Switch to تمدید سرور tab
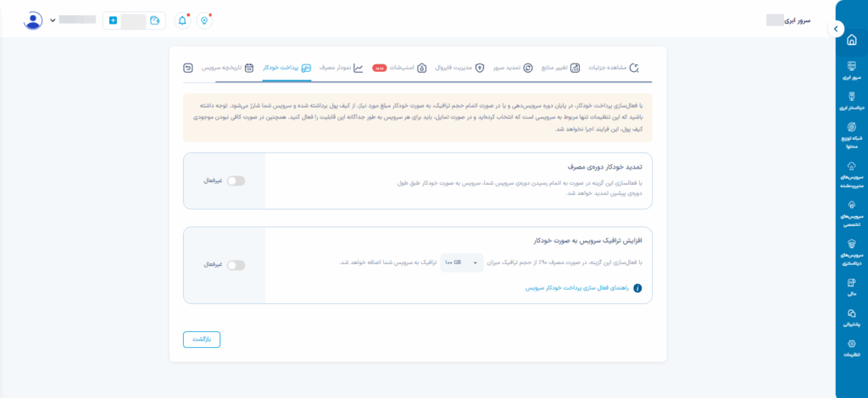Image resolution: width=868 pixels, height=398 pixels. pyautogui.click(x=513, y=68)
